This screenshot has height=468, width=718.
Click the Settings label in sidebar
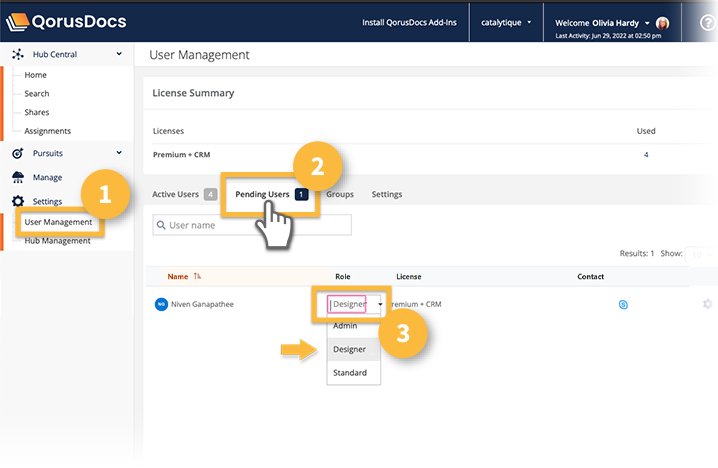[x=47, y=201]
